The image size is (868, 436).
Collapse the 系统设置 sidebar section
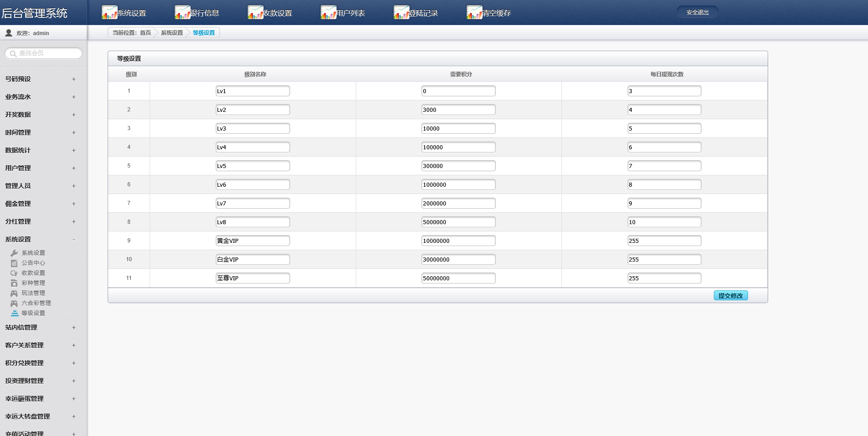click(73, 239)
